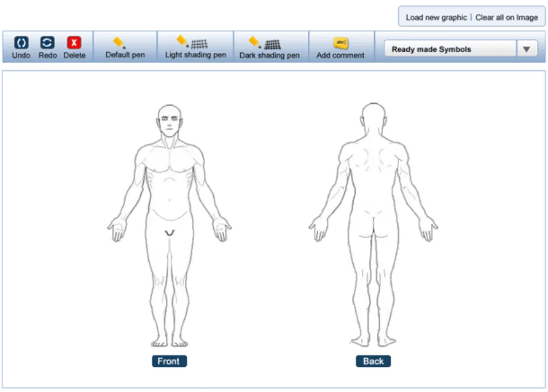Click the feet of the front figure
Image resolution: width=548 pixels, height=392 pixels.
[x=169, y=343]
